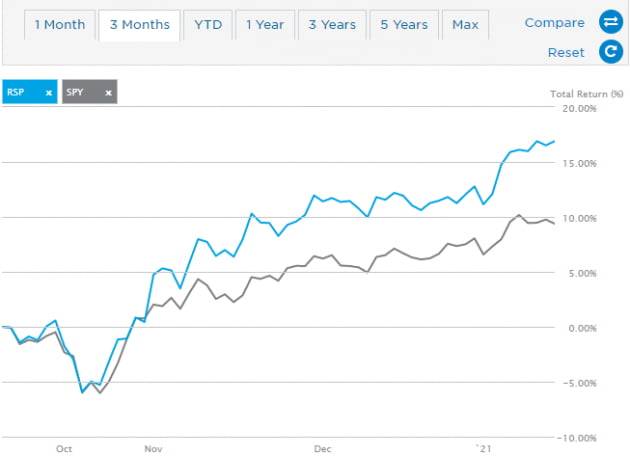Remove RSP using its x icon

48,93
